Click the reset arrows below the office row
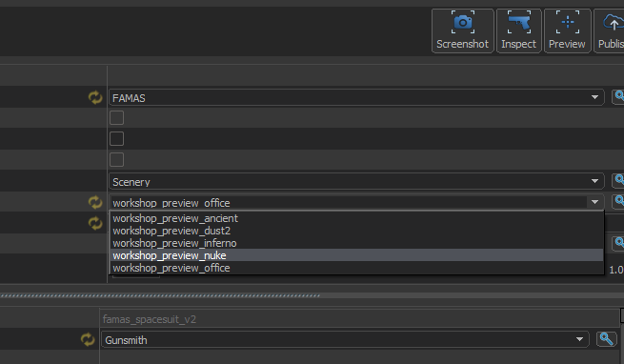This screenshot has height=364, width=624. coord(95,223)
